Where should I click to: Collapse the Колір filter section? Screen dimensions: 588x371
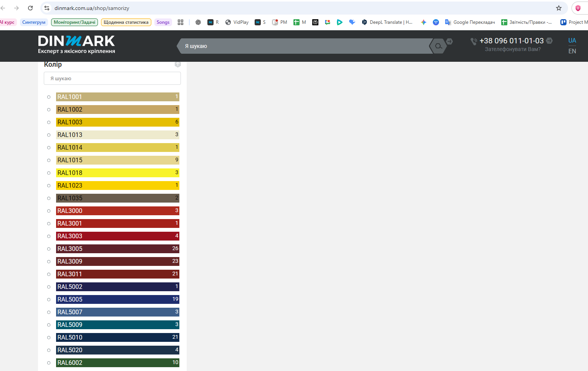click(178, 64)
